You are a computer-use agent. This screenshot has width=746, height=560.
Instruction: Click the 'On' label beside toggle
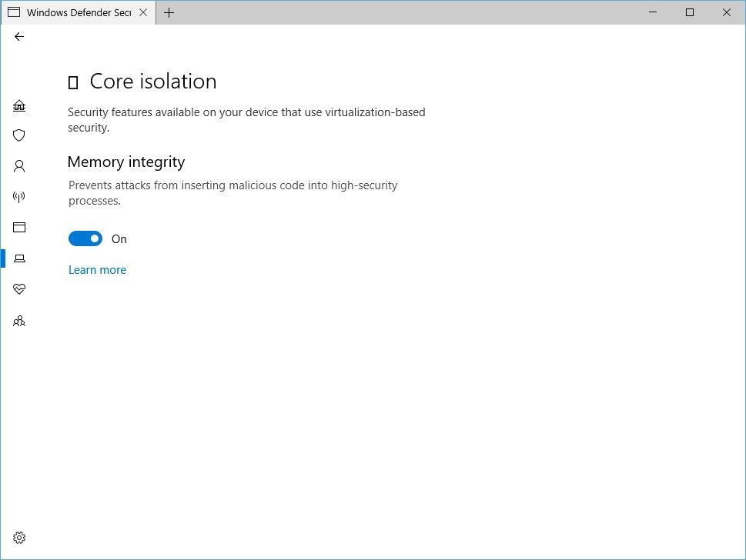click(x=119, y=239)
